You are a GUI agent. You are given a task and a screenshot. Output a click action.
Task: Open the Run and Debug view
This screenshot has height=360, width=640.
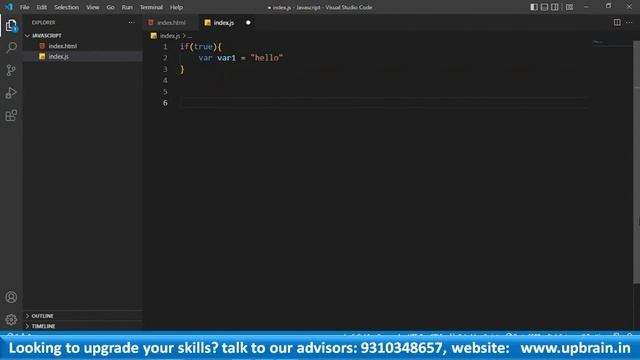(11, 93)
